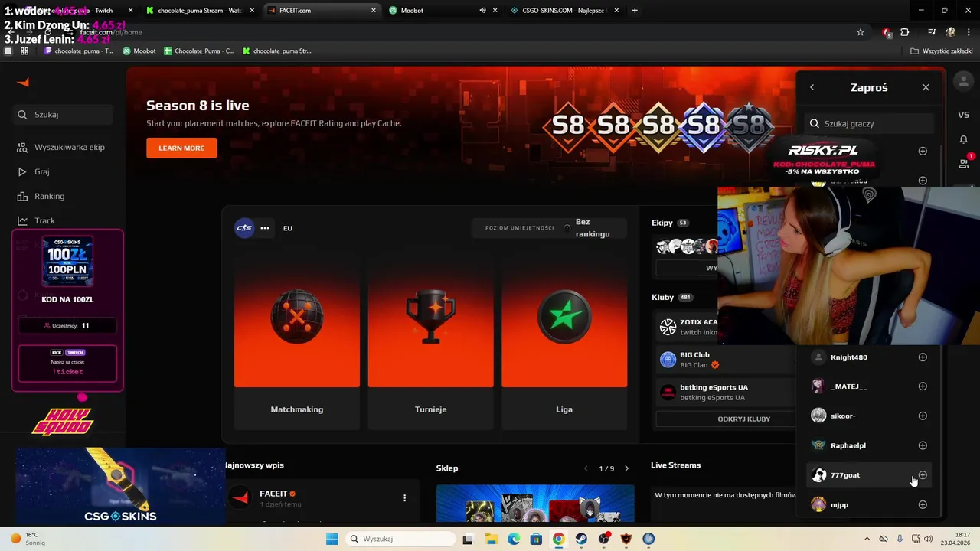980x551 pixels.
Task: Open Wyszukiwarka ekip in sidebar
Action: coord(63,147)
